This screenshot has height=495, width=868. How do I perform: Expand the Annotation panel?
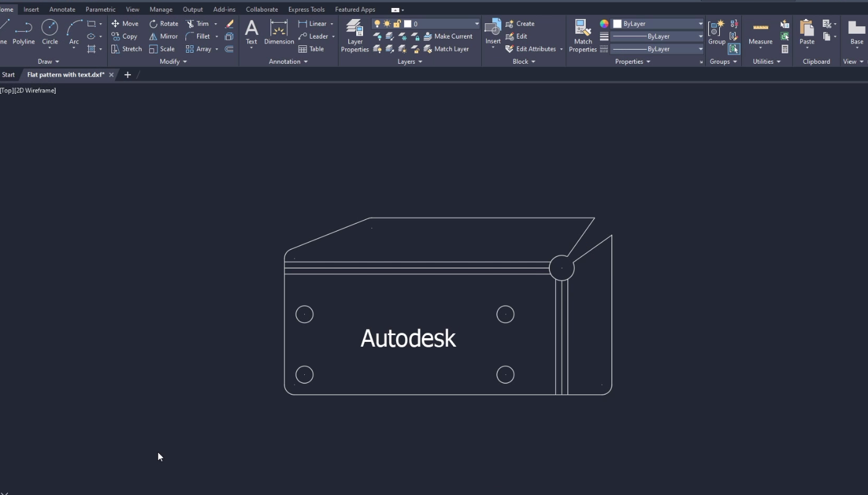point(288,61)
